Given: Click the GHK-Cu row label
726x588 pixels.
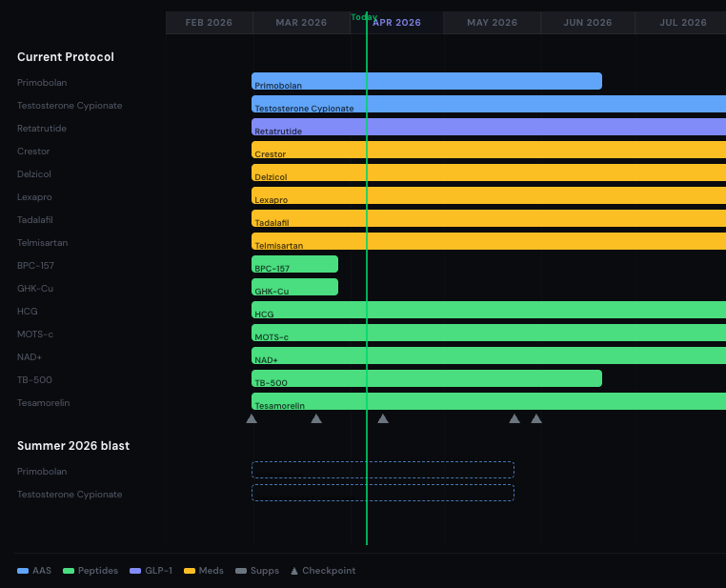Looking at the screenshot, I should (x=35, y=289).
